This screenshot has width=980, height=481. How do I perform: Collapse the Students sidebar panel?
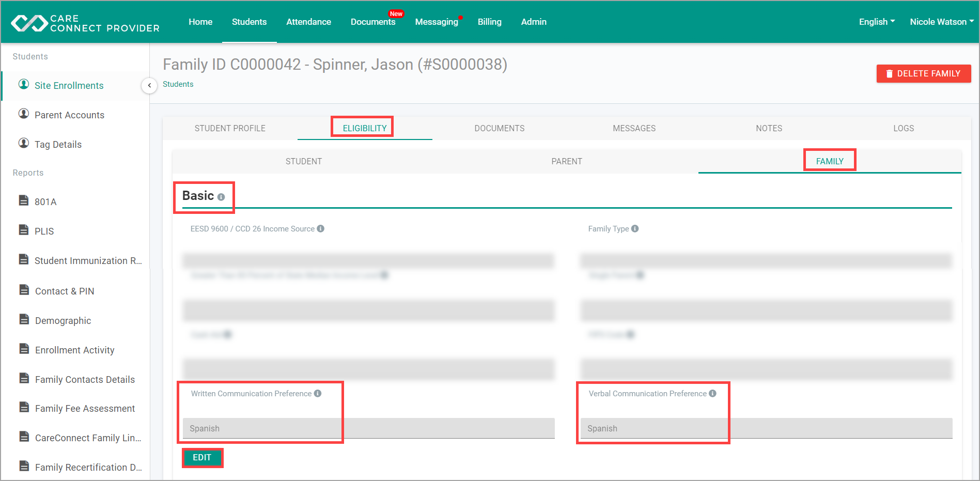coord(149,85)
